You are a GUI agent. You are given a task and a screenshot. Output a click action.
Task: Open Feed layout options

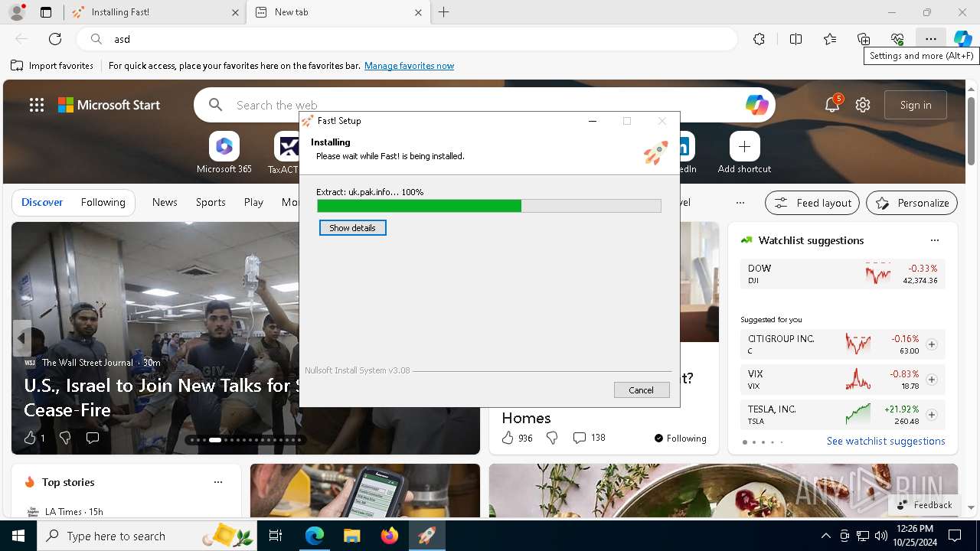(x=812, y=203)
